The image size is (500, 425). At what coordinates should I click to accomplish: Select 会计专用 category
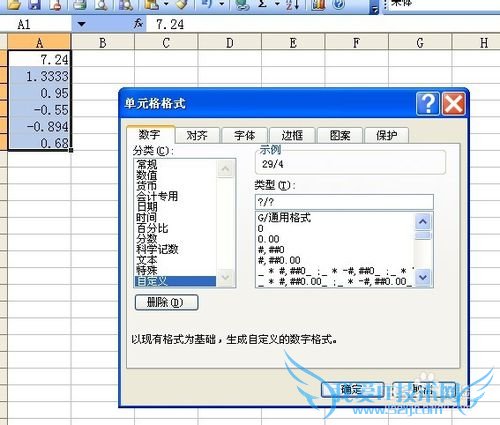[x=175, y=196]
